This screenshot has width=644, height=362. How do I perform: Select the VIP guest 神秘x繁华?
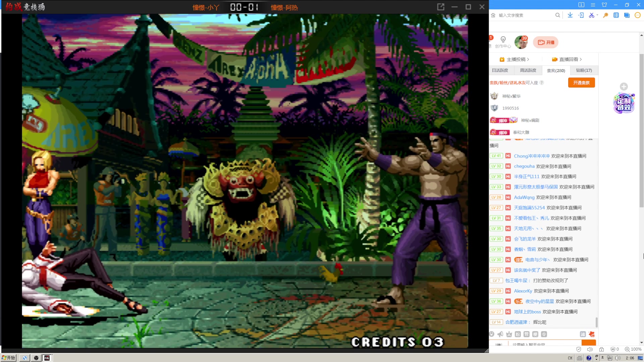click(x=511, y=96)
